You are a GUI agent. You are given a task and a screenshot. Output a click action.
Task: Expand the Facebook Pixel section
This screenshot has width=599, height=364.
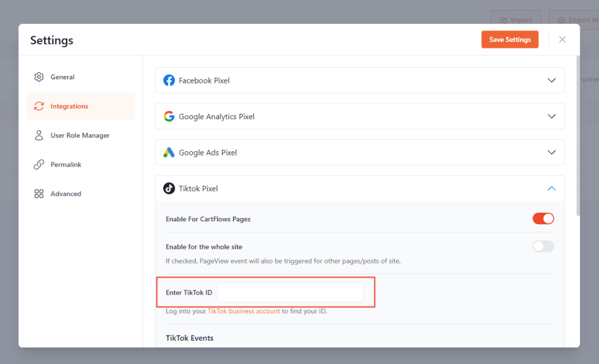tap(551, 80)
